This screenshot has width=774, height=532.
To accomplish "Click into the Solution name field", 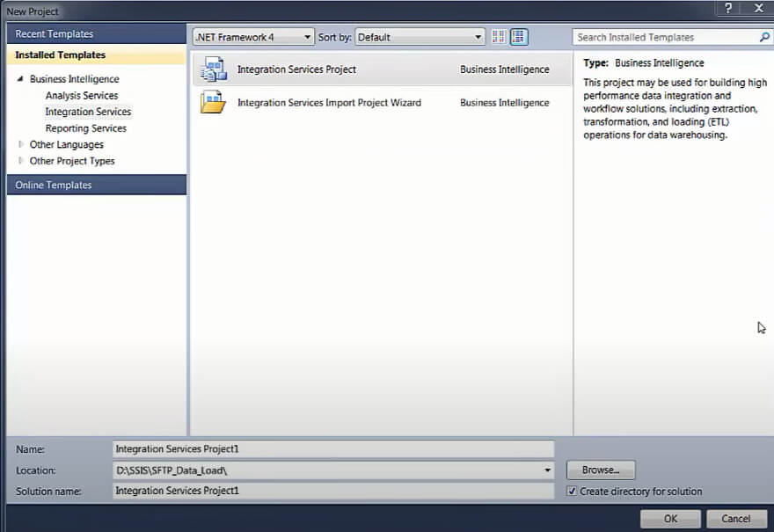I will 333,491.
